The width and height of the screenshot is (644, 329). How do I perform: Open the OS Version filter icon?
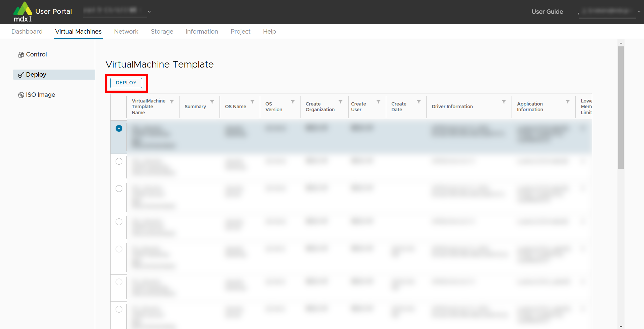(x=293, y=102)
